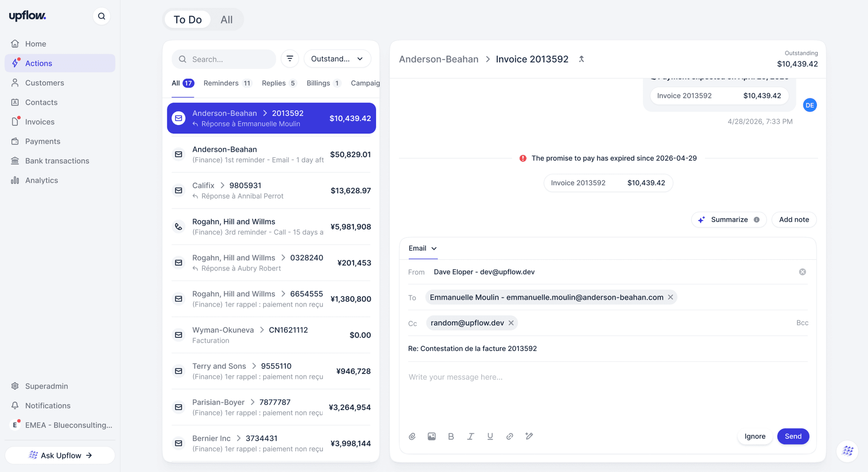Open the Outstanding sort dropdown
The height and width of the screenshot is (472, 868).
point(337,59)
